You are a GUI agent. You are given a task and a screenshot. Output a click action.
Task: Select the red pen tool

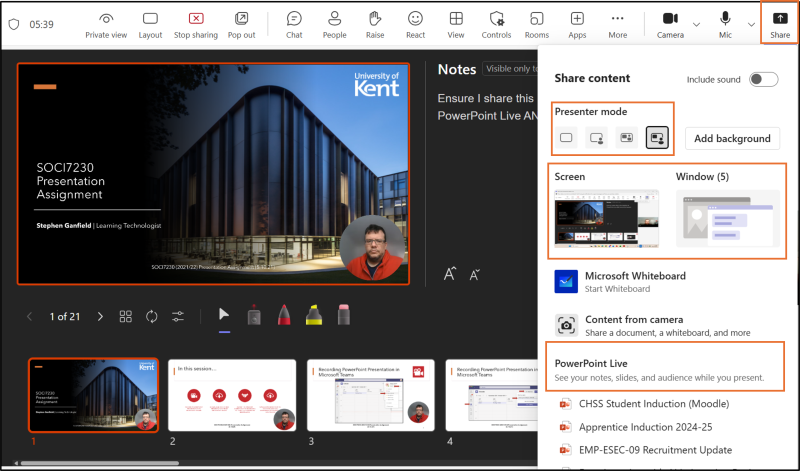click(x=284, y=315)
